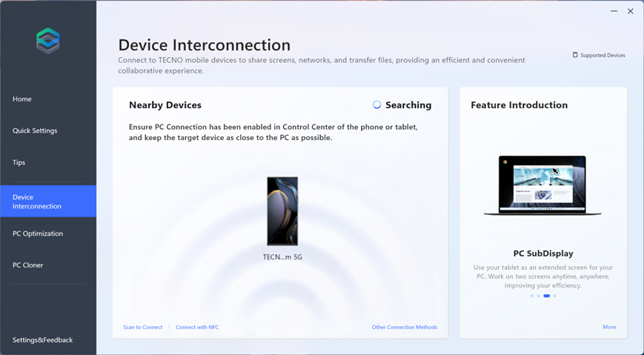Click the Supported Devices clipboard icon
The width and height of the screenshot is (644, 355).
[x=575, y=55]
